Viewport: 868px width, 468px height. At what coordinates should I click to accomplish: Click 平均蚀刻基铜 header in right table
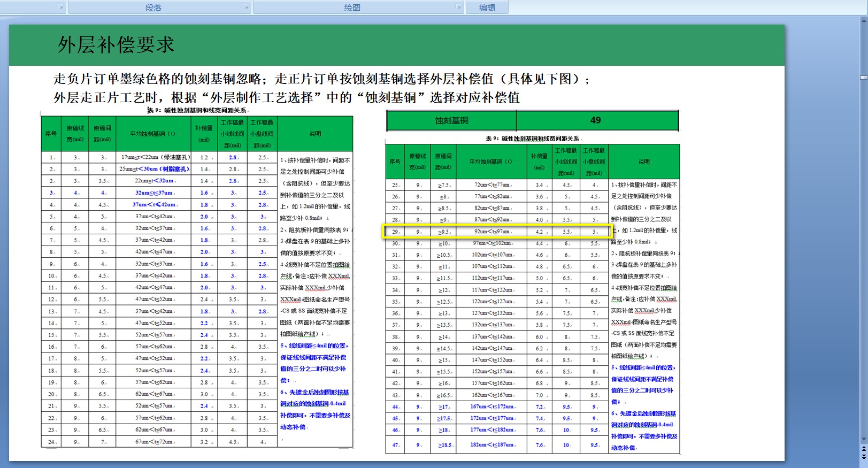(x=491, y=162)
